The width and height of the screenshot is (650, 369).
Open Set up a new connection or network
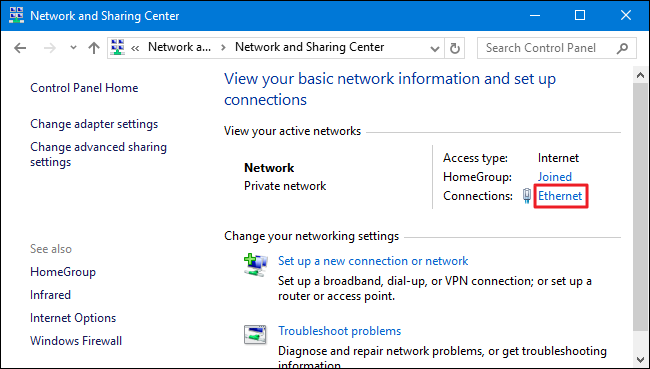(373, 261)
